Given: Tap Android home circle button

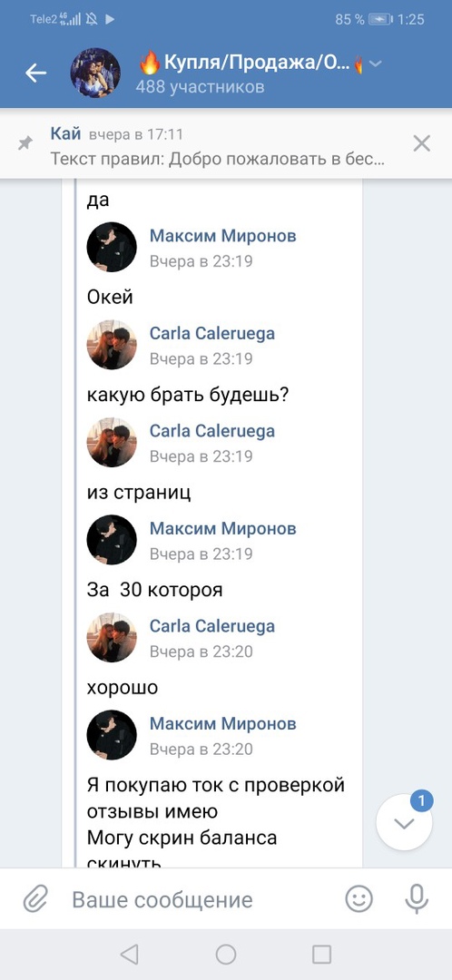Looking at the screenshot, I should 226,955.
